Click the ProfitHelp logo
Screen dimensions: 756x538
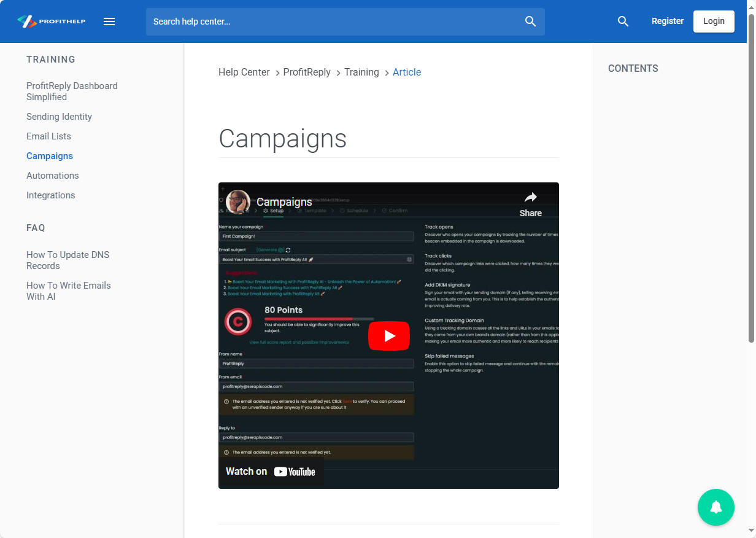click(52, 21)
